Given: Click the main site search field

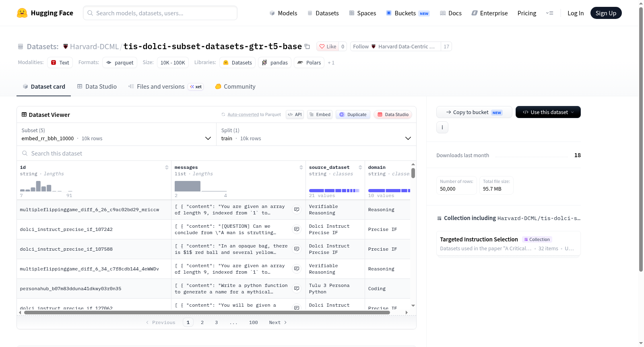Looking at the screenshot, I should click(160, 13).
